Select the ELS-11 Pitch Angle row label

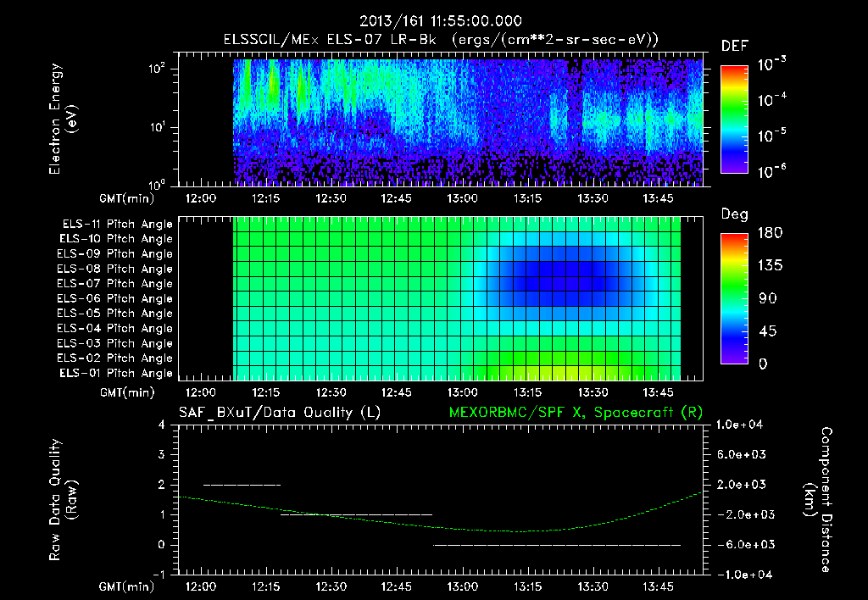[x=117, y=225]
